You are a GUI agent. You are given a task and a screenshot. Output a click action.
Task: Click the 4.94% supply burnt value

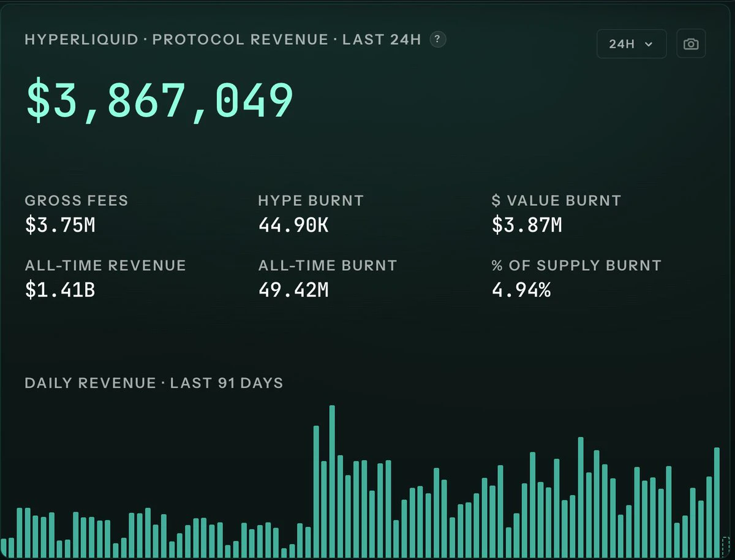click(521, 290)
